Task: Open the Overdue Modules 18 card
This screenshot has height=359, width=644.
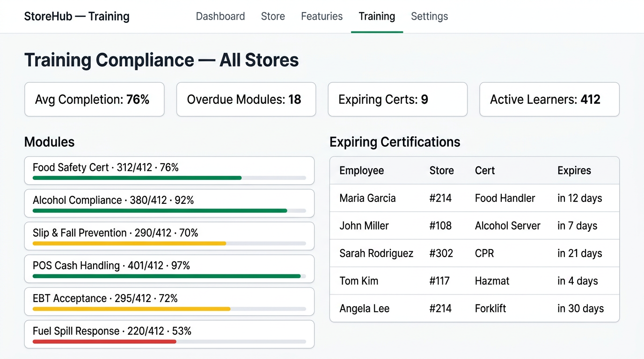Action: [246, 100]
